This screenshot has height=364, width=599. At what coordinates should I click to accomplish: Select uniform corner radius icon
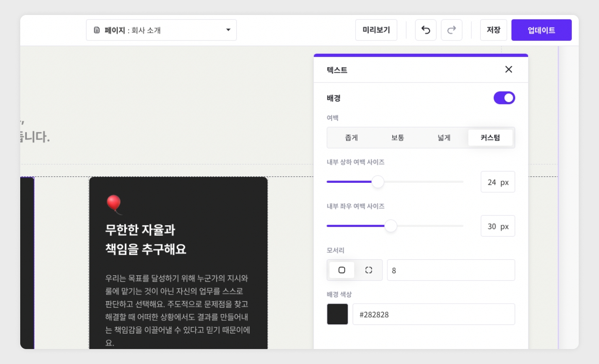pyautogui.click(x=342, y=270)
